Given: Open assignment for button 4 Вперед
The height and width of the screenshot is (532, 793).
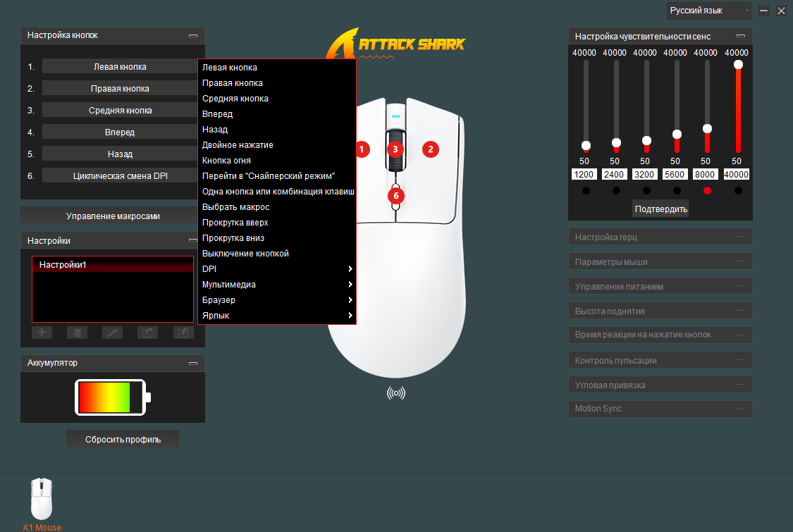Looking at the screenshot, I should pyautogui.click(x=120, y=132).
